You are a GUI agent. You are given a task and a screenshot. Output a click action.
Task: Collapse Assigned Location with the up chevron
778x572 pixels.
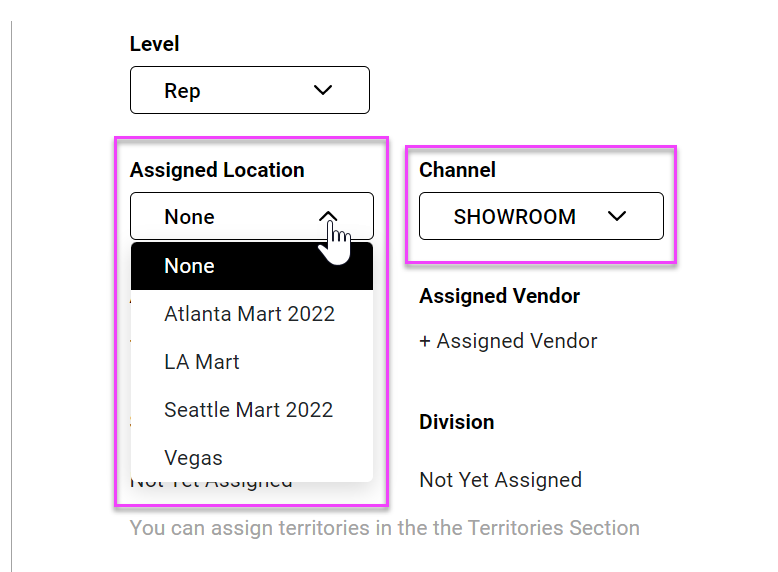pos(327,216)
